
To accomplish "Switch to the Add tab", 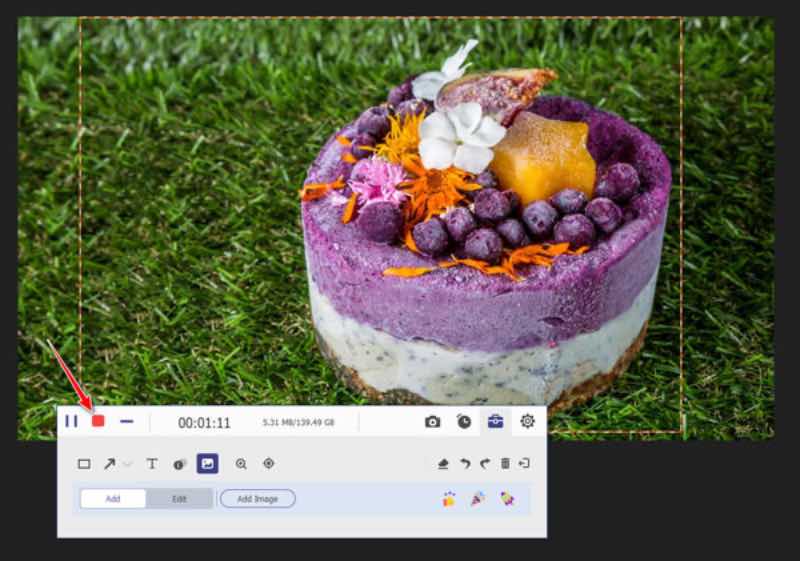I will (113, 498).
